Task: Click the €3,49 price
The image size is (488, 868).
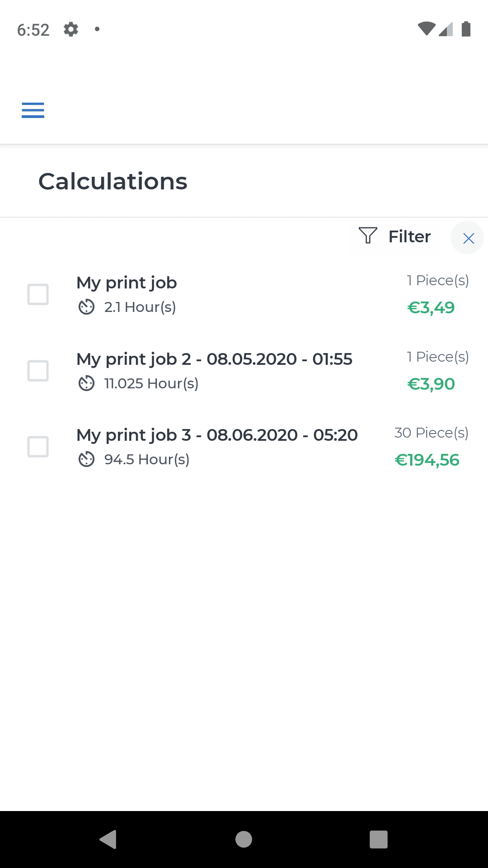Action: click(431, 308)
